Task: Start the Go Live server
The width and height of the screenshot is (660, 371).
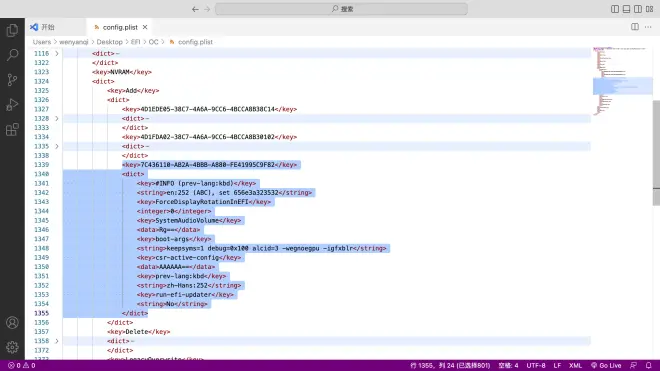Action: (606, 366)
